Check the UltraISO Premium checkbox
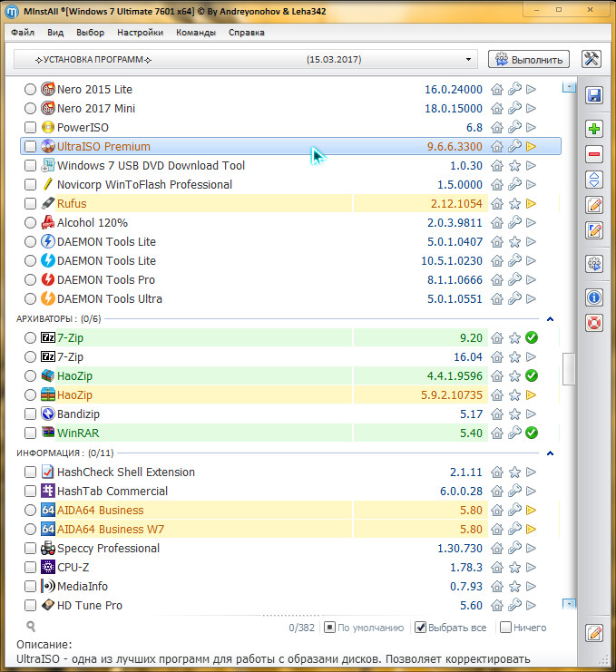 coord(30,147)
